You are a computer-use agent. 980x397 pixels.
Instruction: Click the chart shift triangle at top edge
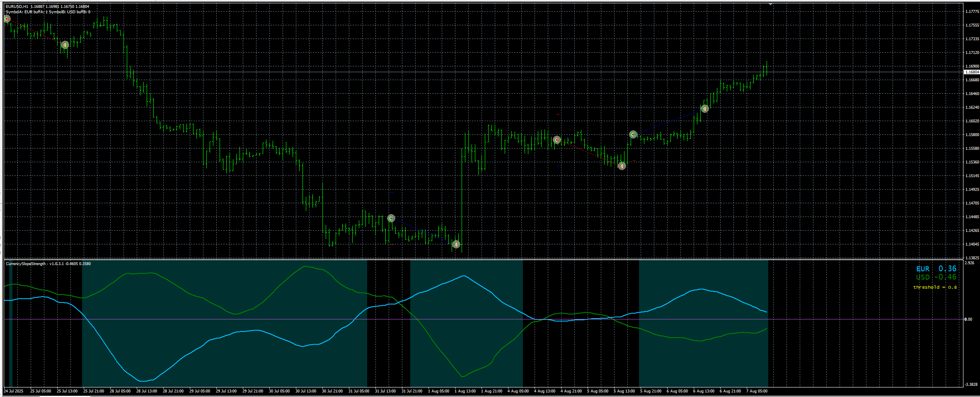click(770, 4)
